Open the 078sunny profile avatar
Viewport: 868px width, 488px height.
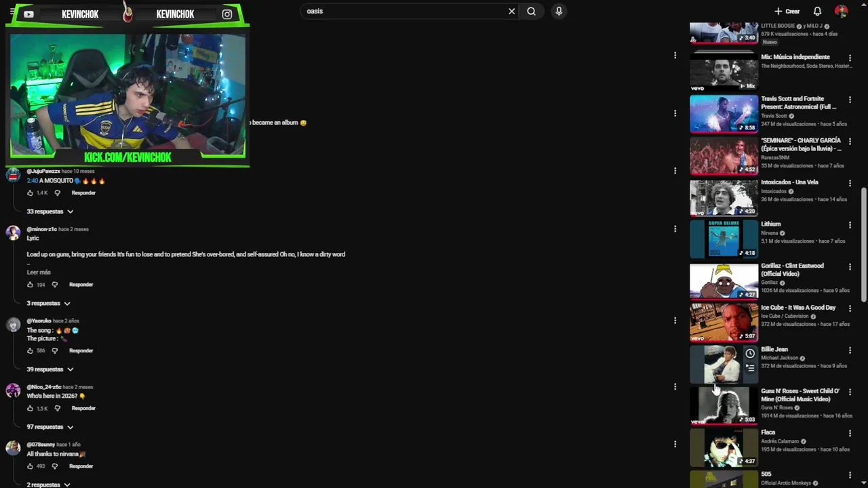(13, 448)
